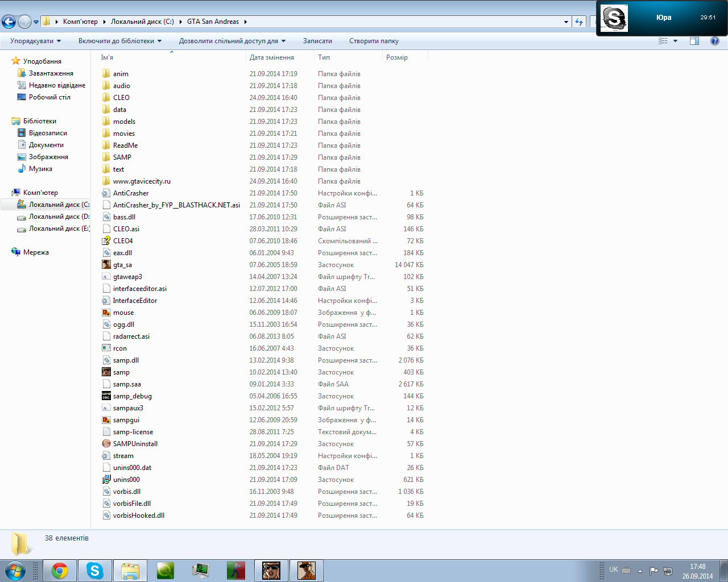Click the Forward navigation arrow
The width and height of the screenshot is (728, 582).
click(x=24, y=22)
